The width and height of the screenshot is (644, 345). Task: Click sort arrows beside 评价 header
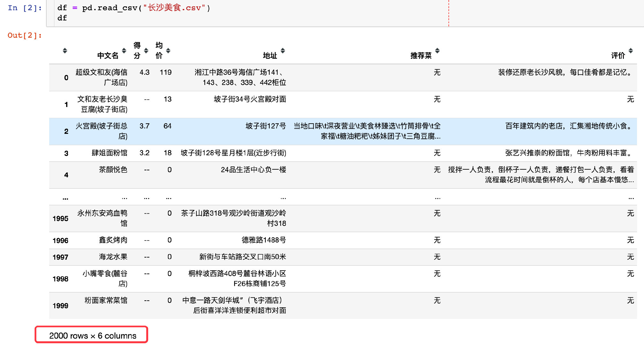(x=631, y=50)
